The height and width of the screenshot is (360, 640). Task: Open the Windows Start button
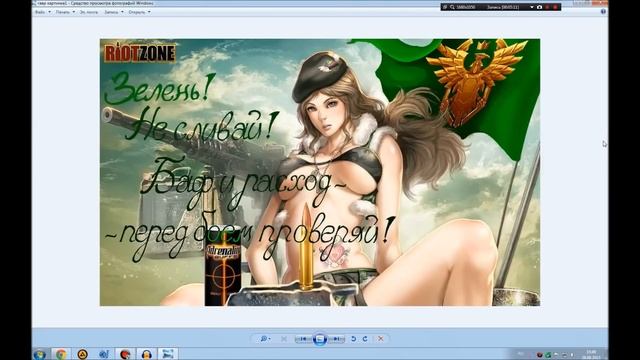40,354
